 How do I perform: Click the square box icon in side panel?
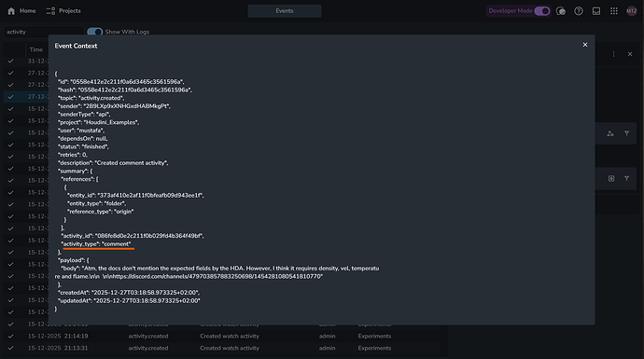tap(611, 178)
